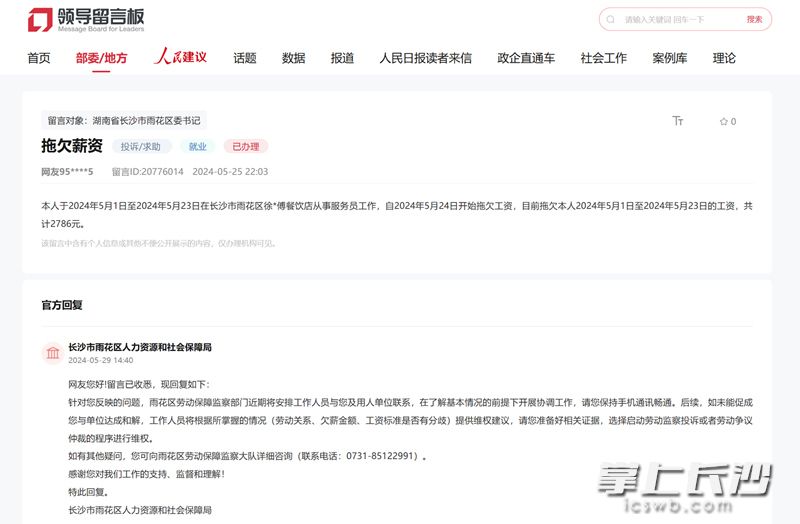This screenshot has width=800, height=524.
Task: Open the 首页 home tab
Action: click(x=39, y=58)
